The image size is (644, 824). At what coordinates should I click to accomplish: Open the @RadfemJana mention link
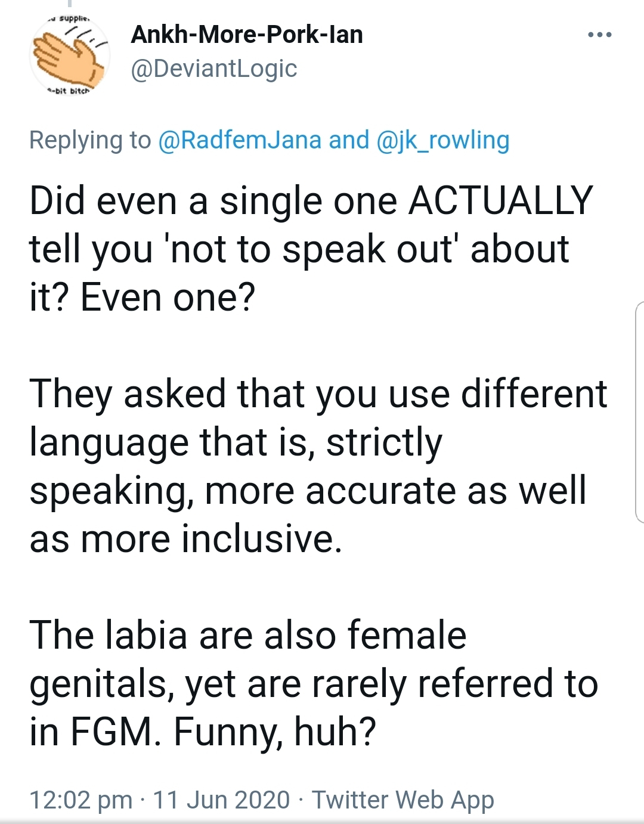tap(240, 140)
